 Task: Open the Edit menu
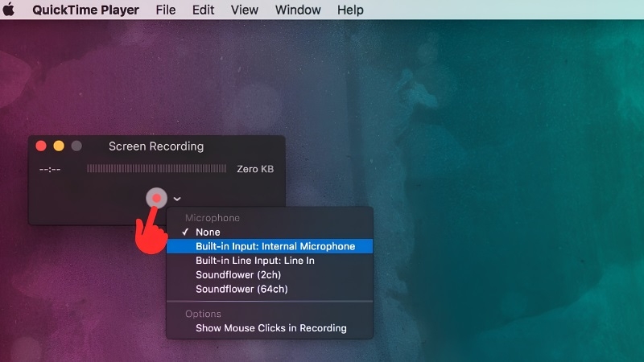[x=204, y=10]
